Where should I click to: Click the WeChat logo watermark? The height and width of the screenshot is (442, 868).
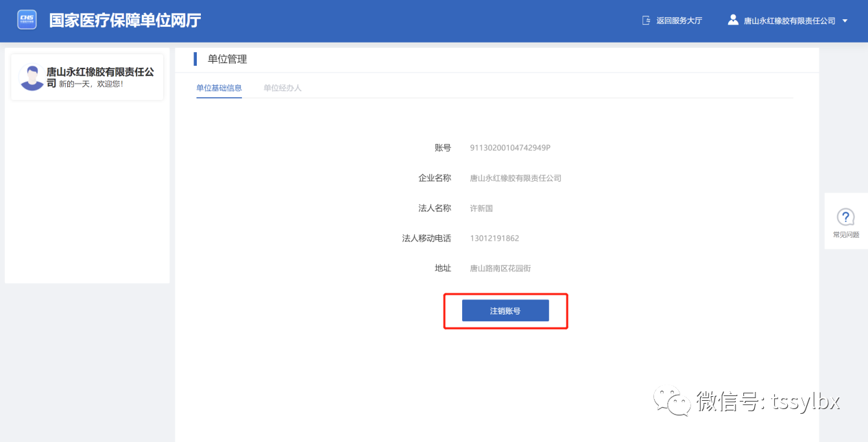coord(671,400)
